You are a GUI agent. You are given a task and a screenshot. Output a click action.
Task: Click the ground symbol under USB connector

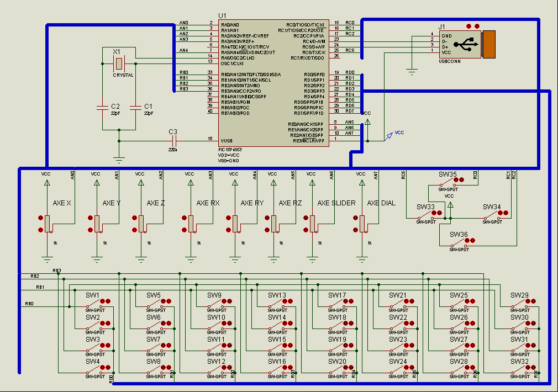click(412, 72)
